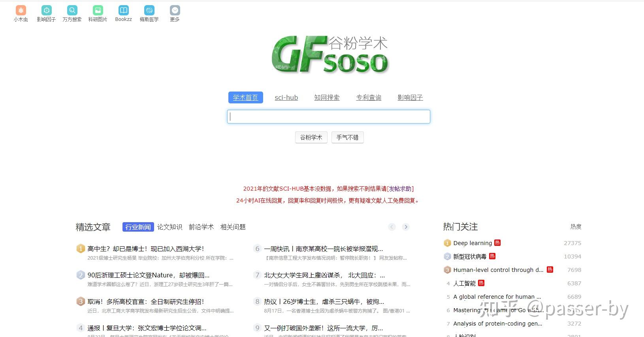The image size is (644, 337).
Task: Click the heat value 6387
Action: [x=574, y=283]
